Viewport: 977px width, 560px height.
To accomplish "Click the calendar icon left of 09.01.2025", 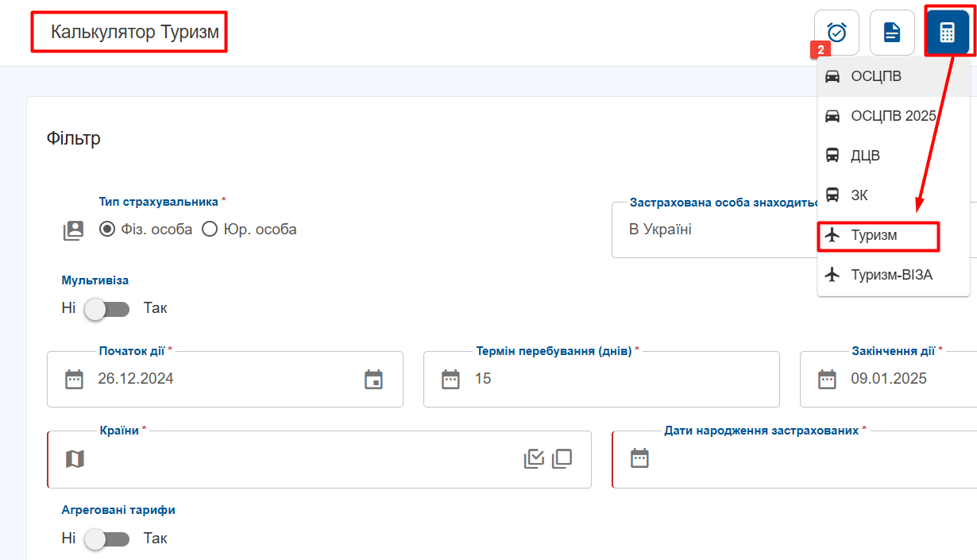I will coord(827,379).
